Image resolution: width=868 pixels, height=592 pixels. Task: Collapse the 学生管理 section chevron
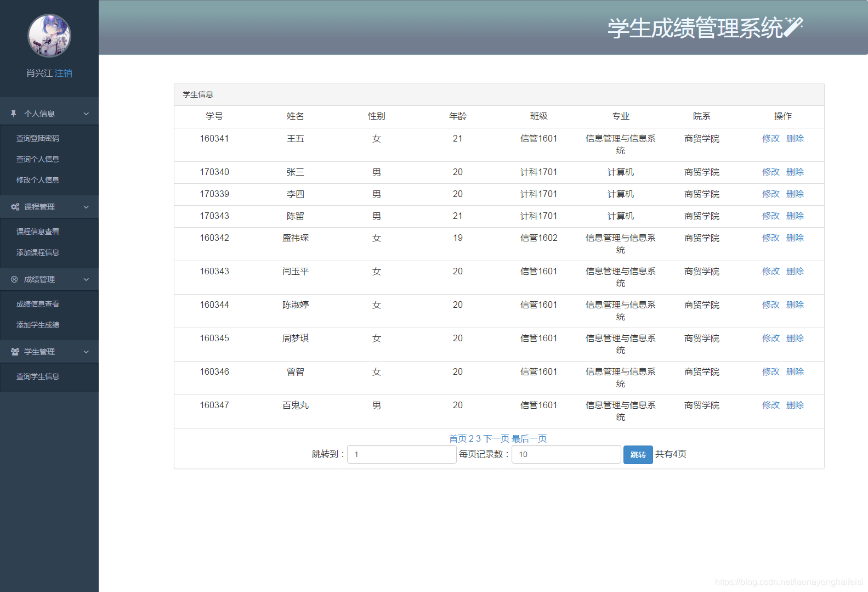click(x=86, y=352)
